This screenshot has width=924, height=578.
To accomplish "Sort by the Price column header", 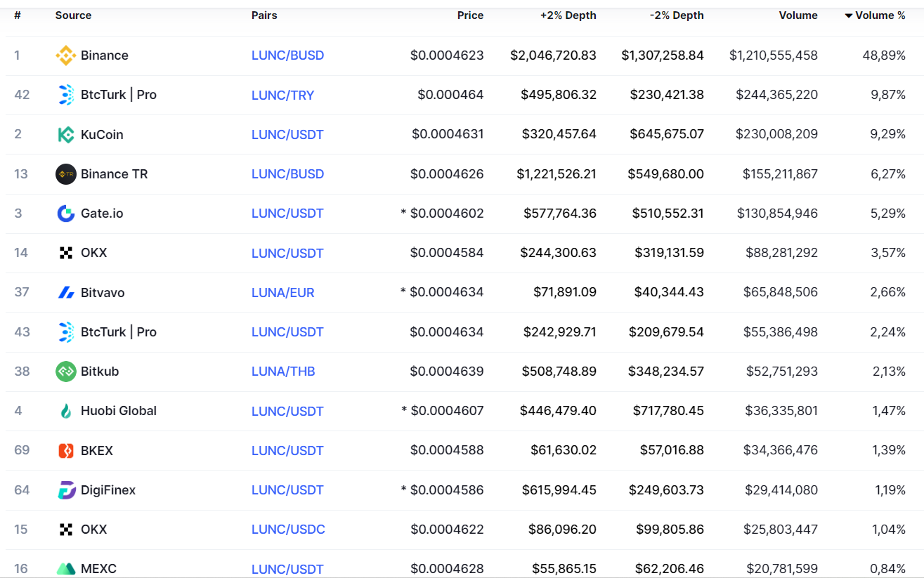I will click(470, 15).
